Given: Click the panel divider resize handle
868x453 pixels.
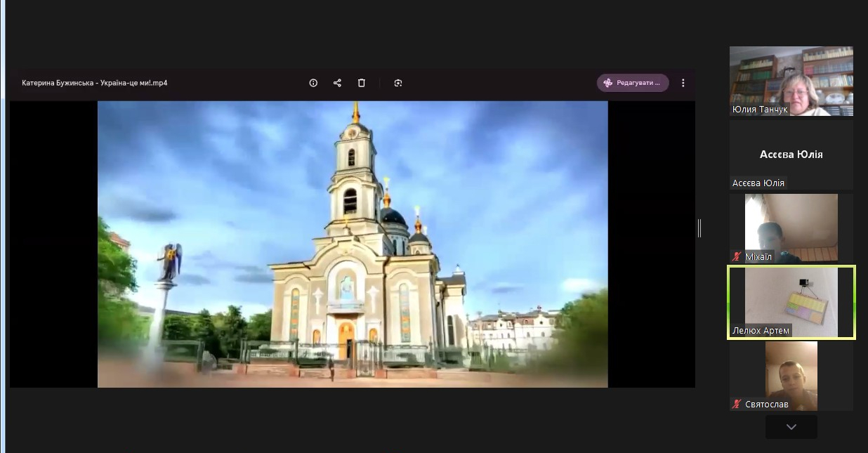Looking at the screenshot, I should click(x=699, y=228).
